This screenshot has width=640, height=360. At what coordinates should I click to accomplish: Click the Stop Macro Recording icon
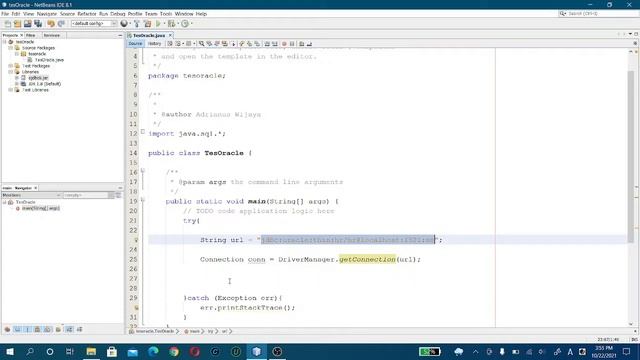pyautogui.click(x=292, y=44)
